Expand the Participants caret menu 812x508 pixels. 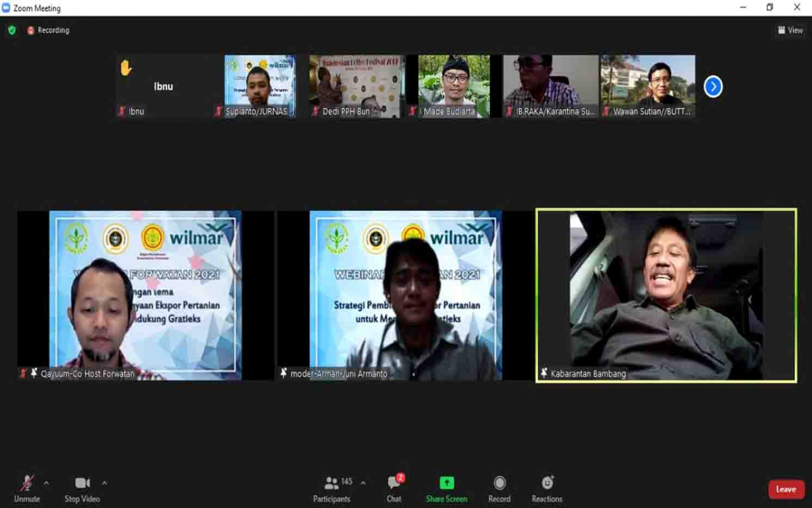[363, 482]
